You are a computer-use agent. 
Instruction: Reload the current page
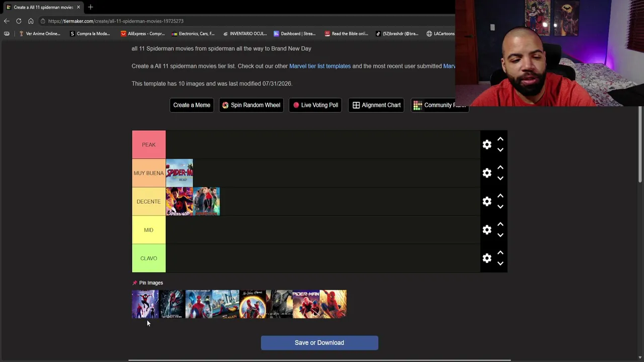pos(19,21)
